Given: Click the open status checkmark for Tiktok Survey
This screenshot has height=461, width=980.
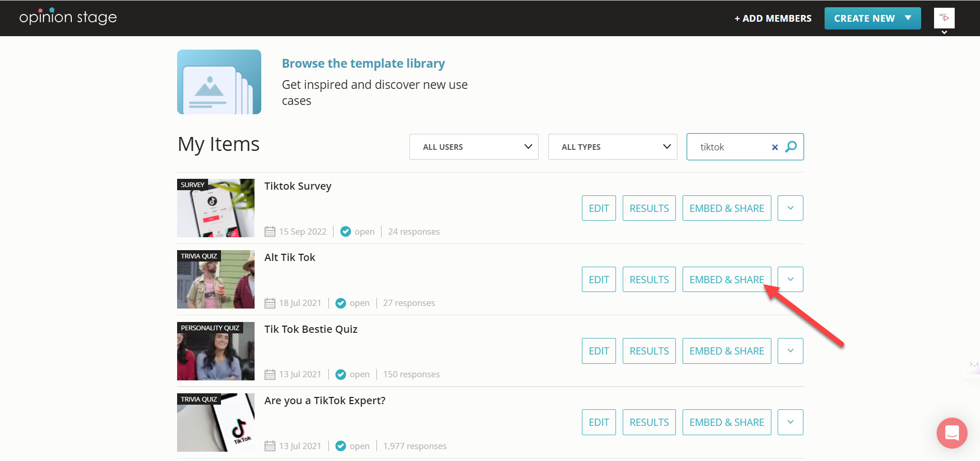Looking at the screenshot, I should click(345, 232).
